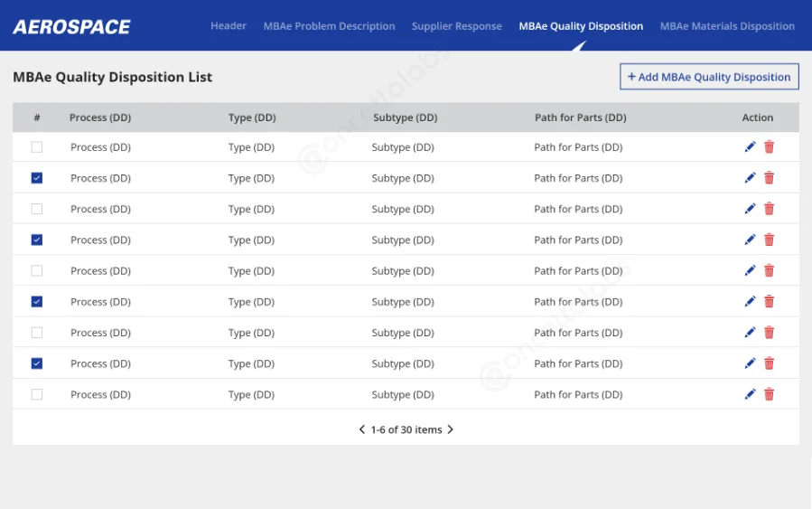Click trash icon in the fourth row
This screenshot has height=509, width=812.
pyautogui.click(x=769, y=240)
